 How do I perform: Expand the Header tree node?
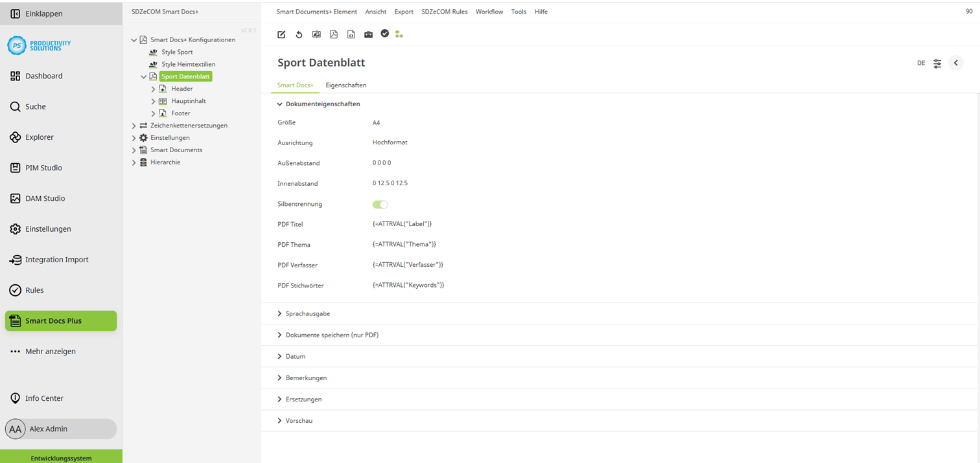(154, 89)
